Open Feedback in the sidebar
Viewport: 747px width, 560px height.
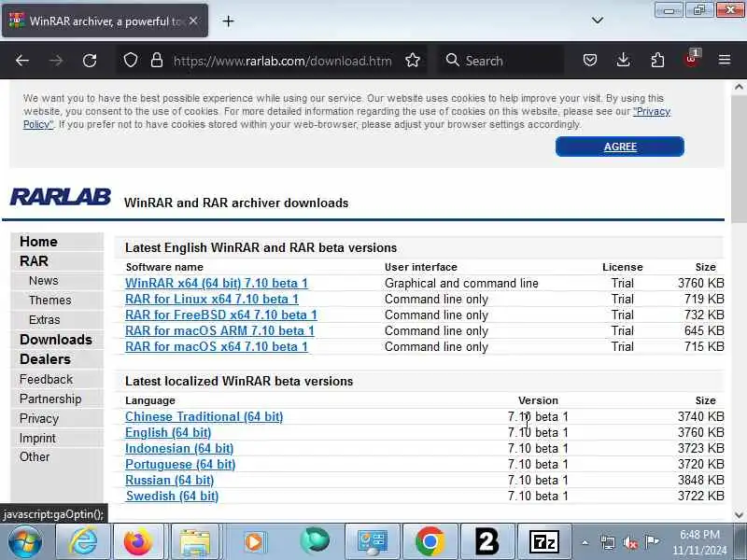coord(46,380)
